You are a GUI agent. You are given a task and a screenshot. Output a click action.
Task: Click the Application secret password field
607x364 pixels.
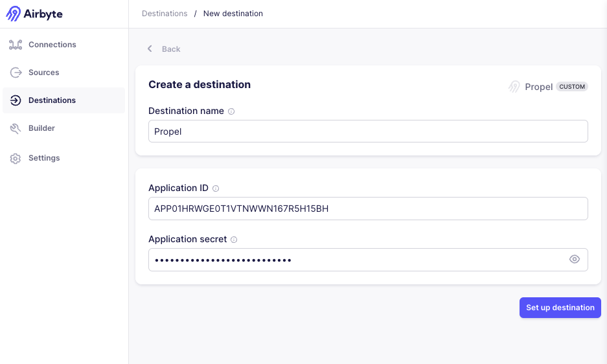point(368,260)
